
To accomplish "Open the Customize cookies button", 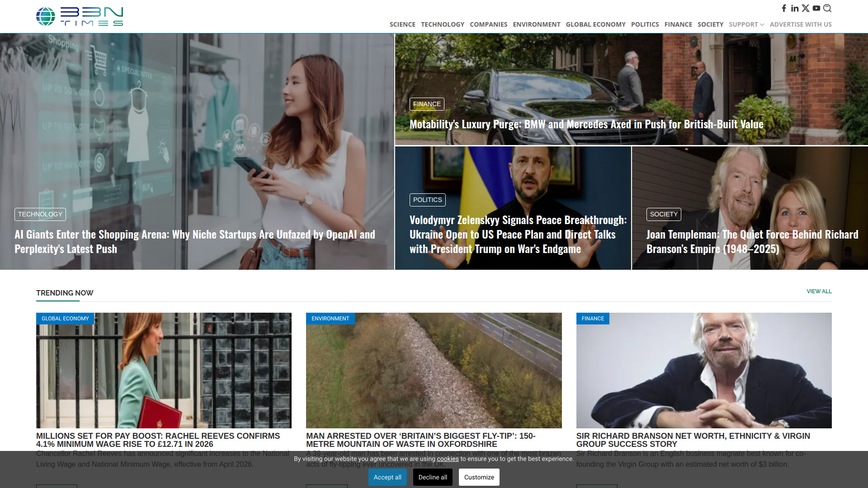I will tap(479, 477).
